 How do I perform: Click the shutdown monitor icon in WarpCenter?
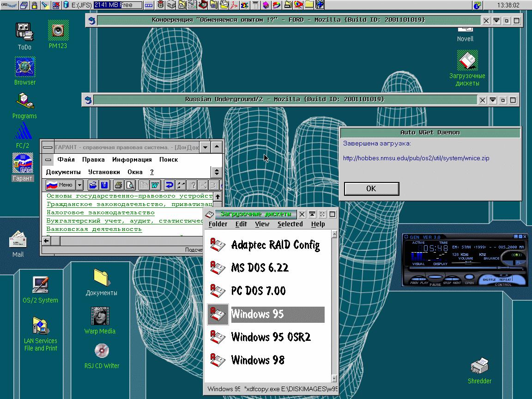pyautogui.click(x=56, y=5)
